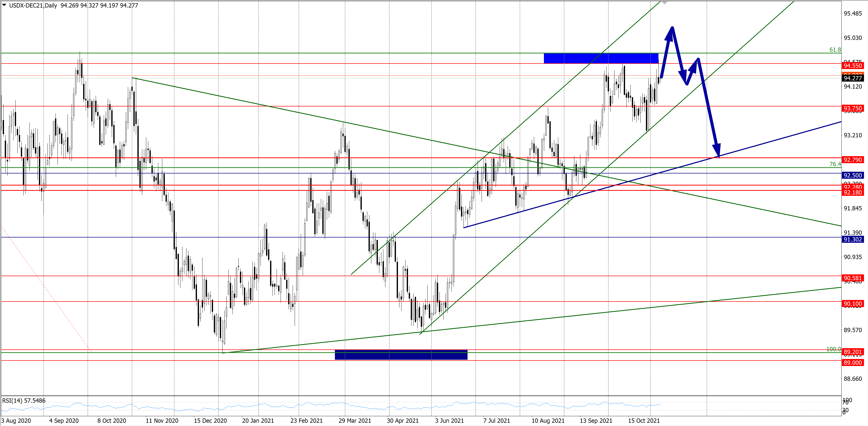Click the 3 Aug 2020 date label
868x426 pixels.
(16, 421)
